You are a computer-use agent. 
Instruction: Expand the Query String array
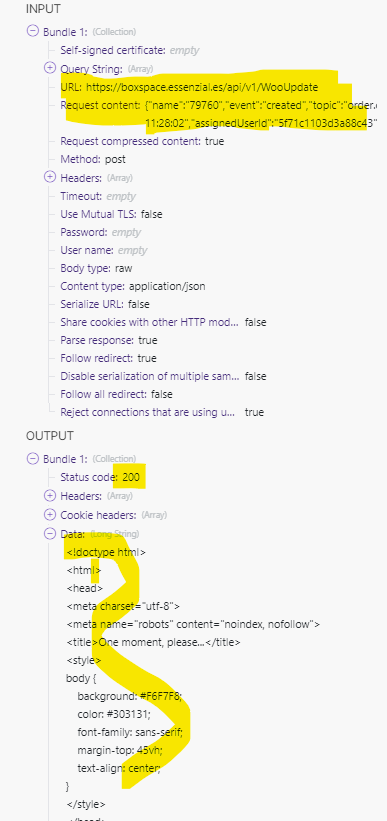pos(50,68)
